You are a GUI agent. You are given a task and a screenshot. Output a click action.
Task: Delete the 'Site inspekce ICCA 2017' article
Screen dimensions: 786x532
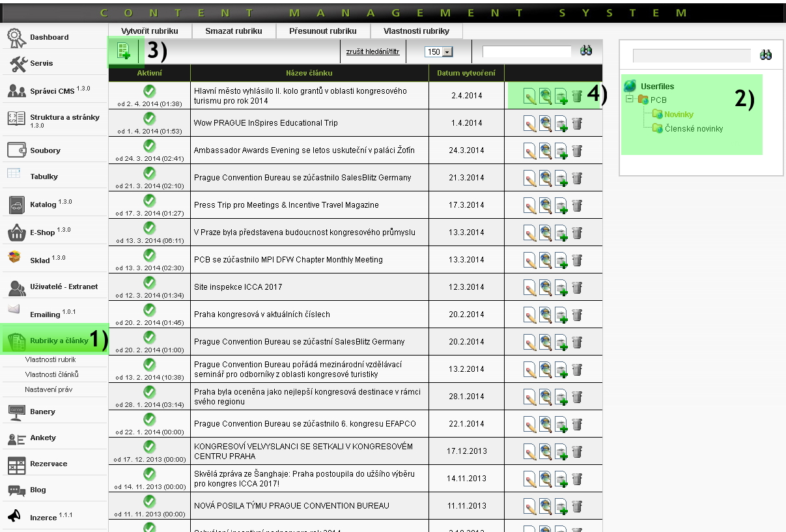tap(577, 288)
